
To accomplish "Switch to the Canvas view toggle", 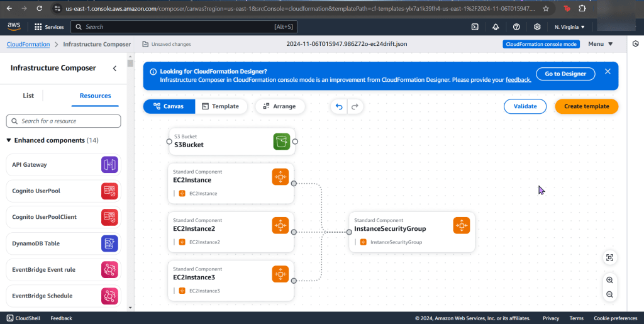I will [169, 106].
